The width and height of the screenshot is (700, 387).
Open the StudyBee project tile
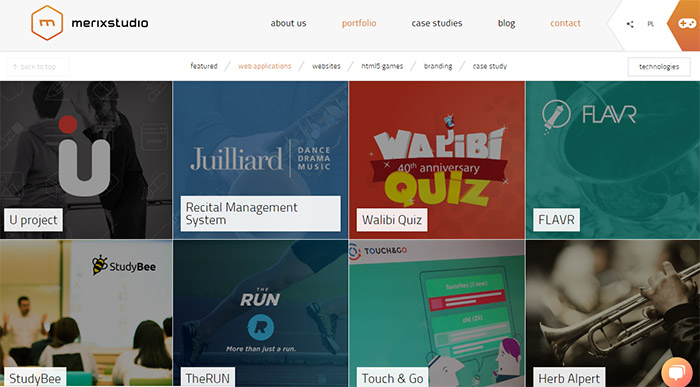click(x=86, y=313)
